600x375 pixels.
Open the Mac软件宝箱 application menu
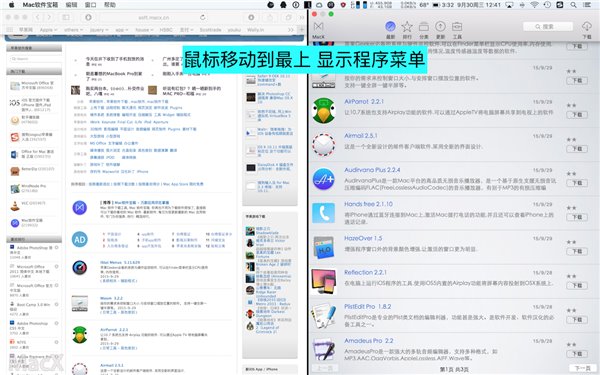coord(41,5)
